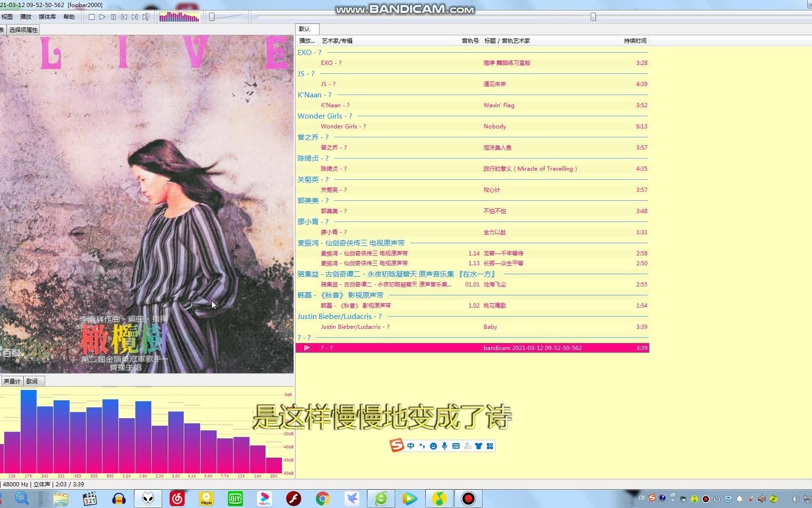Screen dimensions: 812x508
Task: Open the Sogou soft keyboard icon
Action: [456, 446]
